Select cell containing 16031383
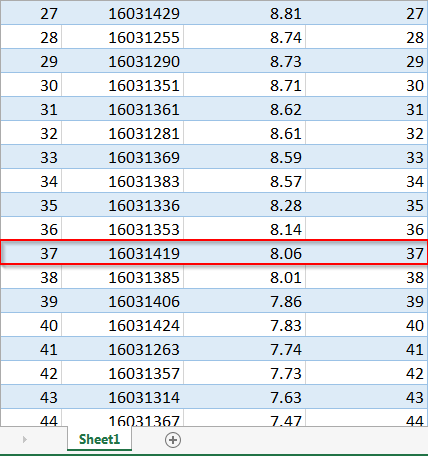This screenshot has height=456, width=428. click(x=122, y=182)
